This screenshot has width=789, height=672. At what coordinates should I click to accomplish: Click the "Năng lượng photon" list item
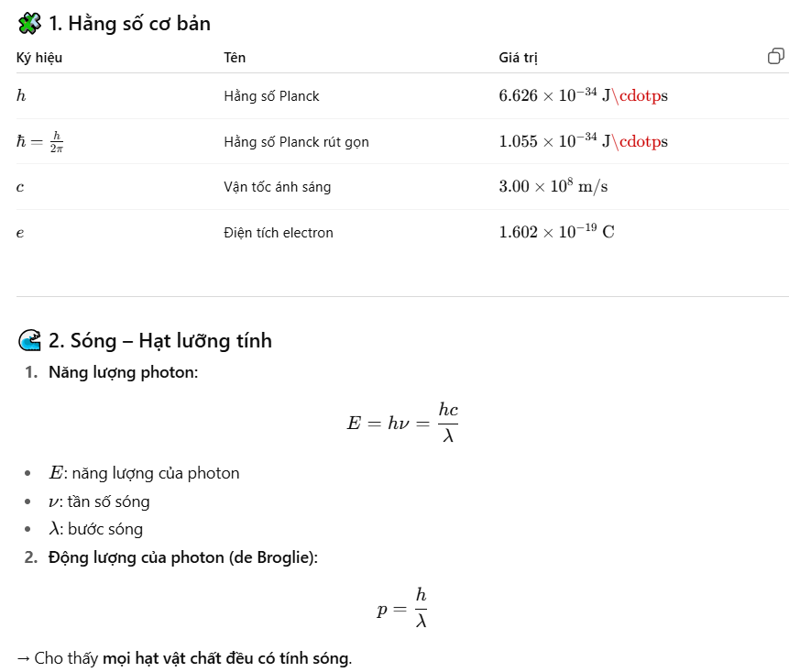click(x=123, y=372)
